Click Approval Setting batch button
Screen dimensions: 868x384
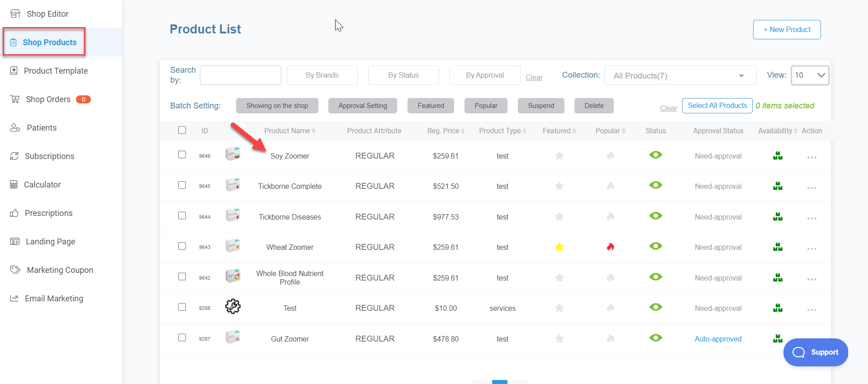point(363,106)
